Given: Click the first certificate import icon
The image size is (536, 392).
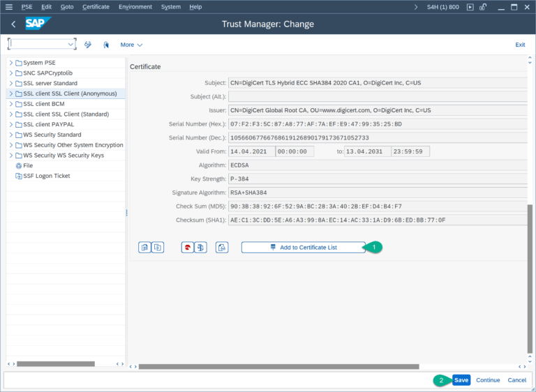Looking at the screenshot, I should [144, 247].
